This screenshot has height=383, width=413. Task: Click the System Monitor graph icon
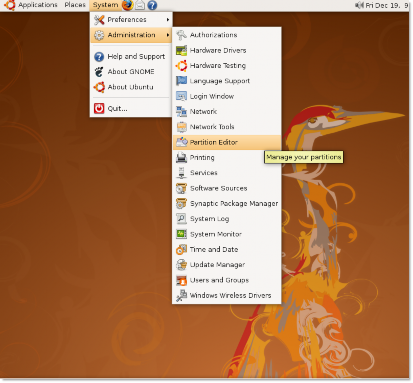click(x=181, y=234)
